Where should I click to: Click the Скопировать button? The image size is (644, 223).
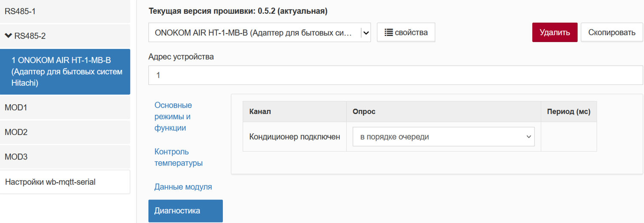[x=612, y=33]
